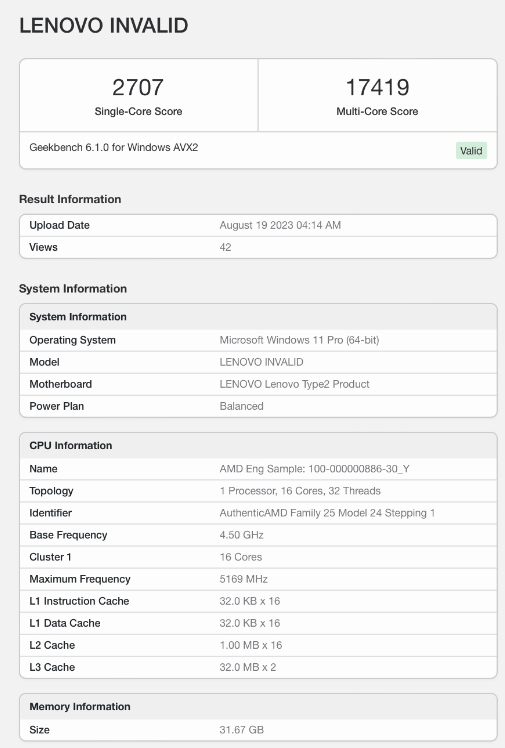
Task: Click the System Information table header row
Action: (x=258, y=317)
